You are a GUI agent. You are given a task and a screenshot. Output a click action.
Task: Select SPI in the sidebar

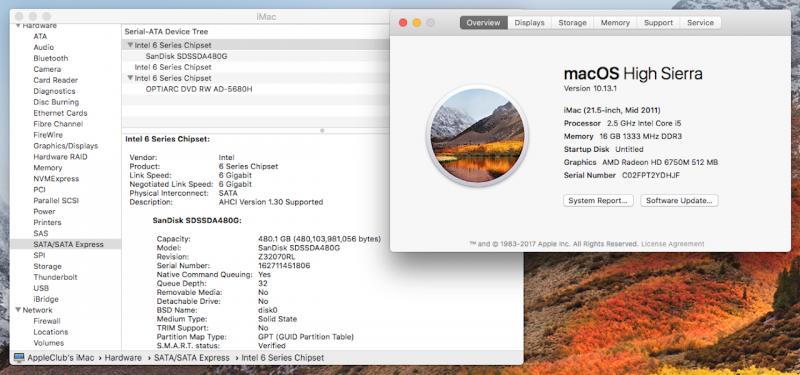[x=39, y=255]
